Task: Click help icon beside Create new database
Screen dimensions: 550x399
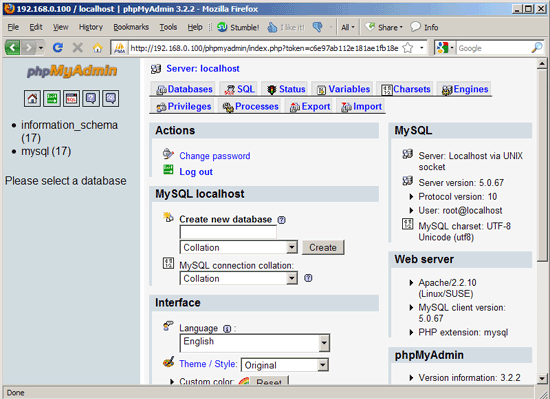Action: [x=281, y=220]
